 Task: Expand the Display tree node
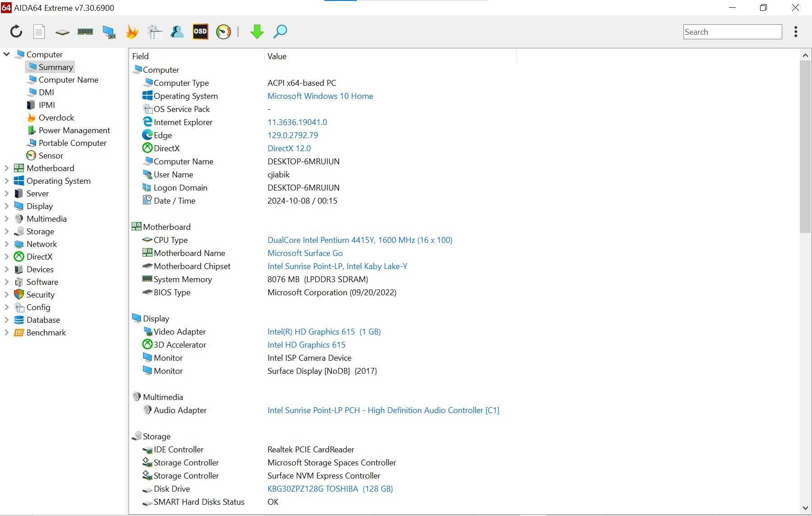pyautogui.click(x=6, y=206)
